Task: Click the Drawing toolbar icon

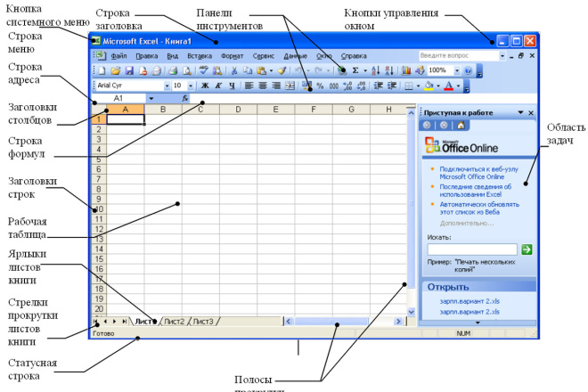Action: pyautogui.click(x=420, y=70)
